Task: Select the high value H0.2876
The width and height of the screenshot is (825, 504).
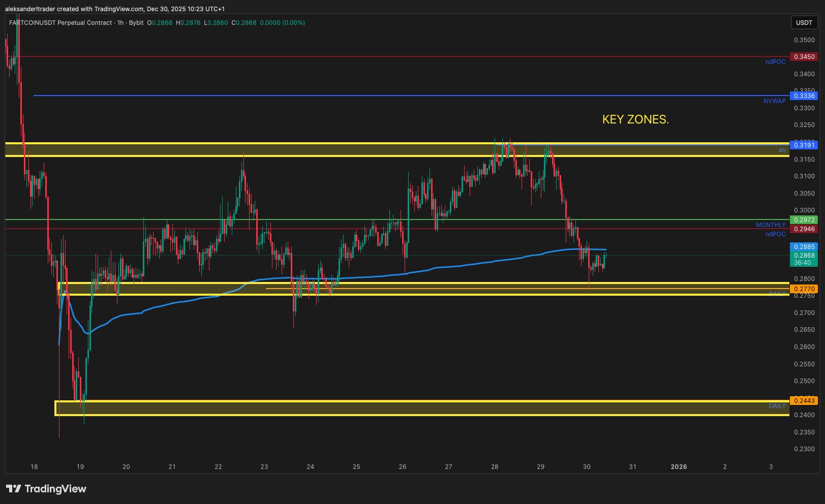Action: pyautogui.click(x=188, y=23)
